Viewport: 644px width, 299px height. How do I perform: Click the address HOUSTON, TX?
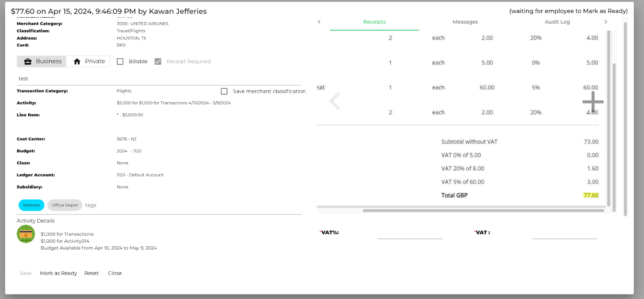[x=132, y=38]
